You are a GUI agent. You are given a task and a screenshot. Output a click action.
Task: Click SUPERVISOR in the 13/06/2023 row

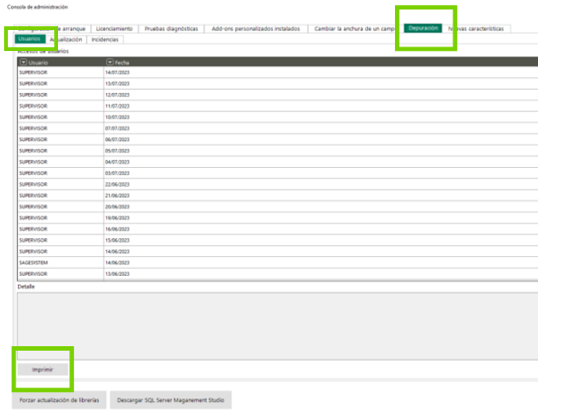click(x=33, y=274)
